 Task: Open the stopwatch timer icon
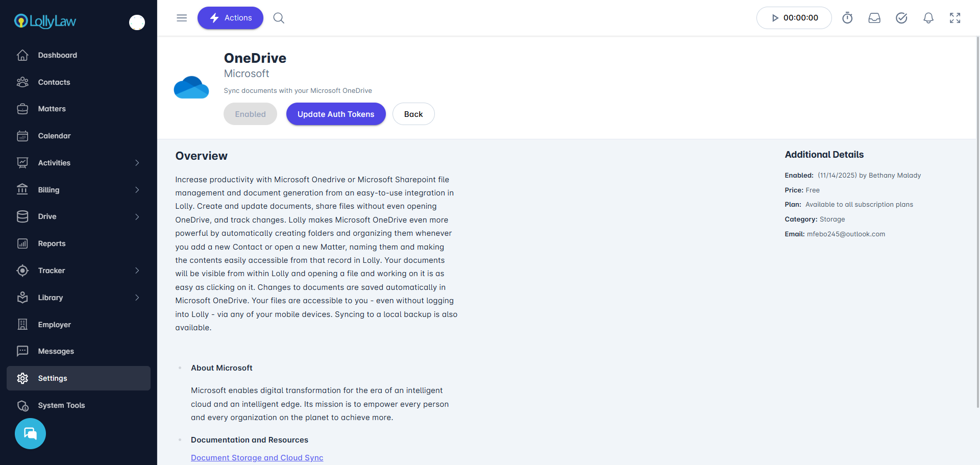847,18
